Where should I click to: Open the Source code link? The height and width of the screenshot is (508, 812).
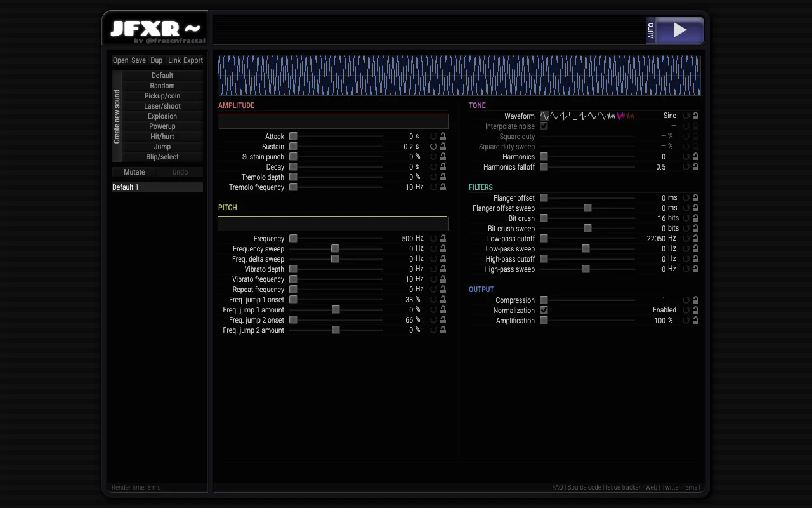coord(584,488)
